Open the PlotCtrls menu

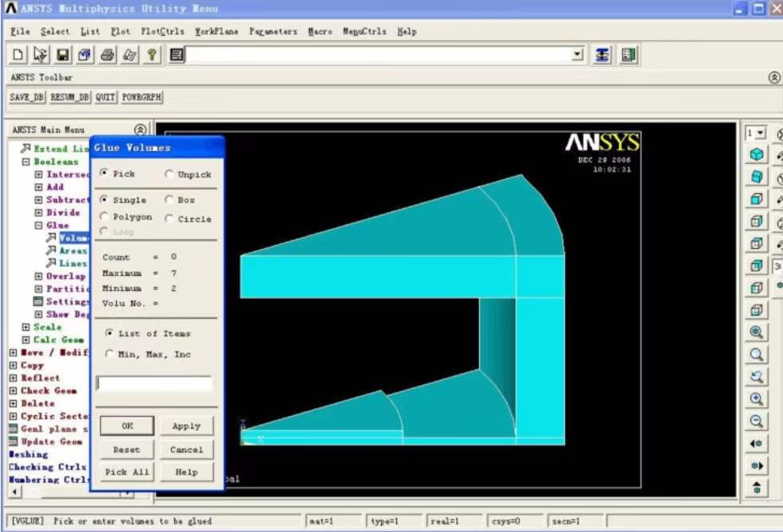click(162, 32)
